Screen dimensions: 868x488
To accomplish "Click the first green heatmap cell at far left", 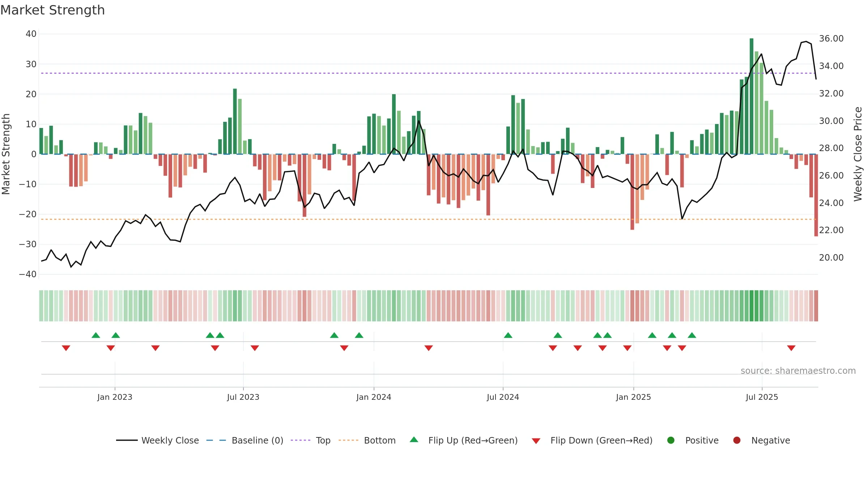I will click(41, 306).
